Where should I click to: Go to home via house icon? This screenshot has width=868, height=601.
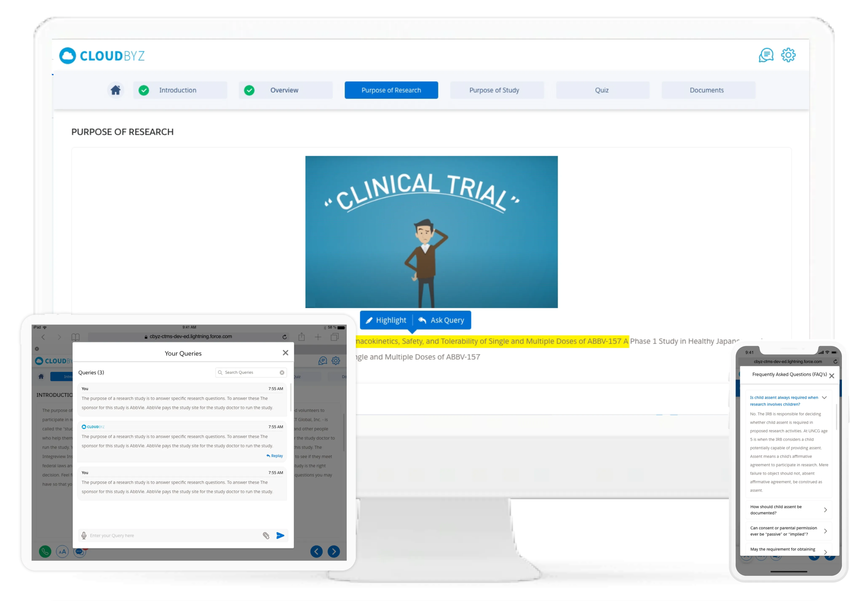coord(115,90)
